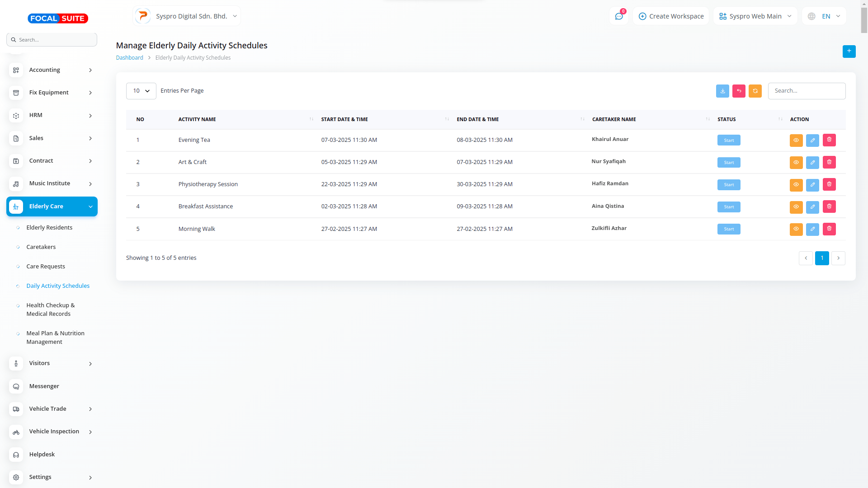The image size is (868, 488).
Task: Click the Create Workspace button
Action: tap(671, 16)
